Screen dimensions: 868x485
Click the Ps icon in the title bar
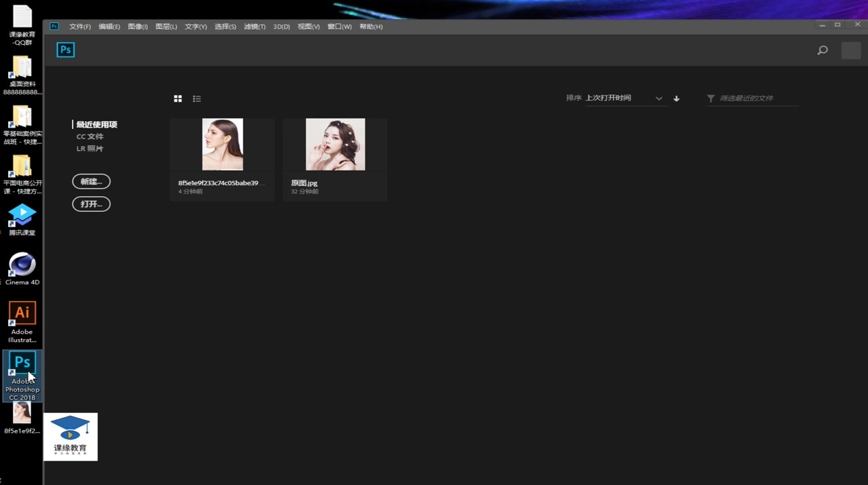(54, 26)
